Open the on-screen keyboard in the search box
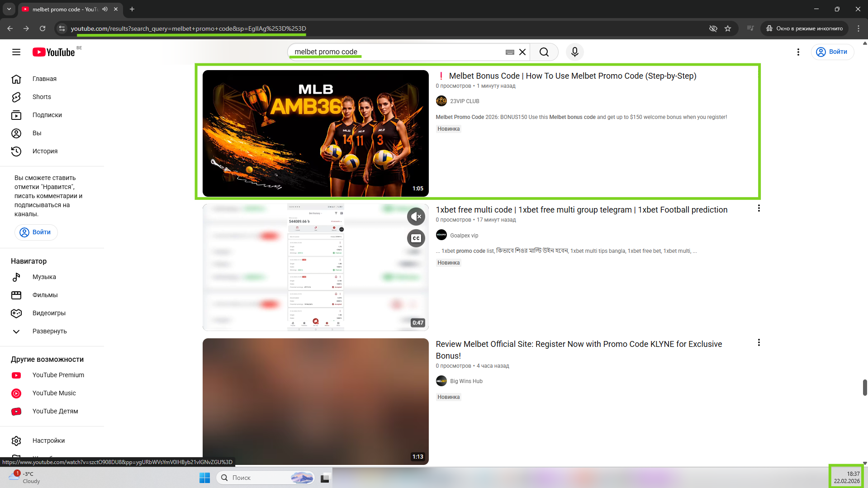868x488 pixels. (x=510, y=52)
